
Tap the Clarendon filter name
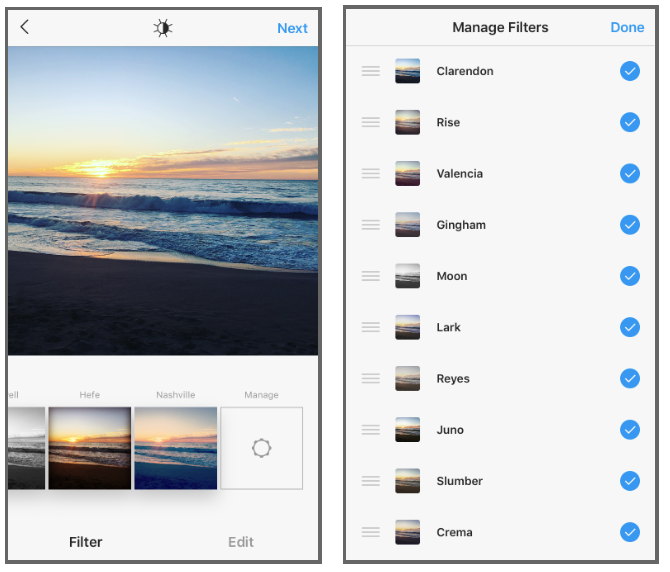pos(465,71)
